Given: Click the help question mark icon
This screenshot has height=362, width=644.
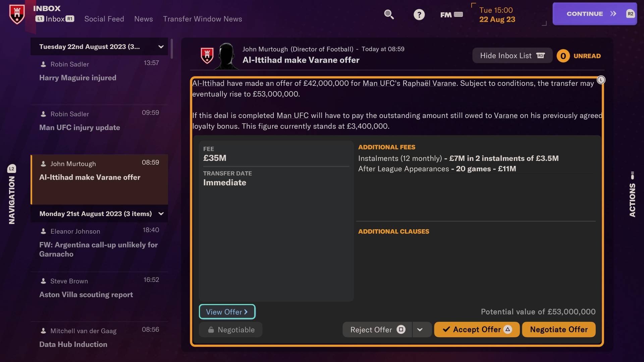Looking at the screenshot, I should point(418,14).
